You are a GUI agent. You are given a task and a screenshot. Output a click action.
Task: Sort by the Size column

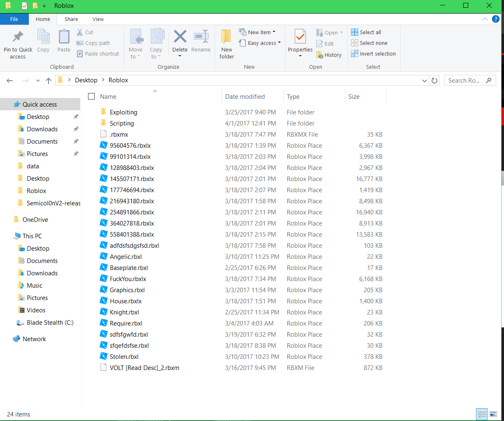(354, 97)
